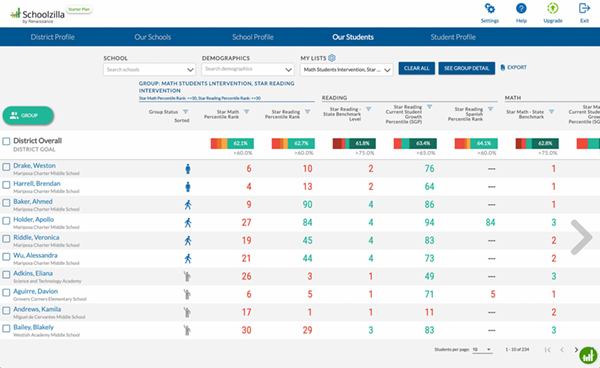This screenshot has width=600, height=368.
Task: Click Drake, Weston group status icon
Action: click(188, 169)
